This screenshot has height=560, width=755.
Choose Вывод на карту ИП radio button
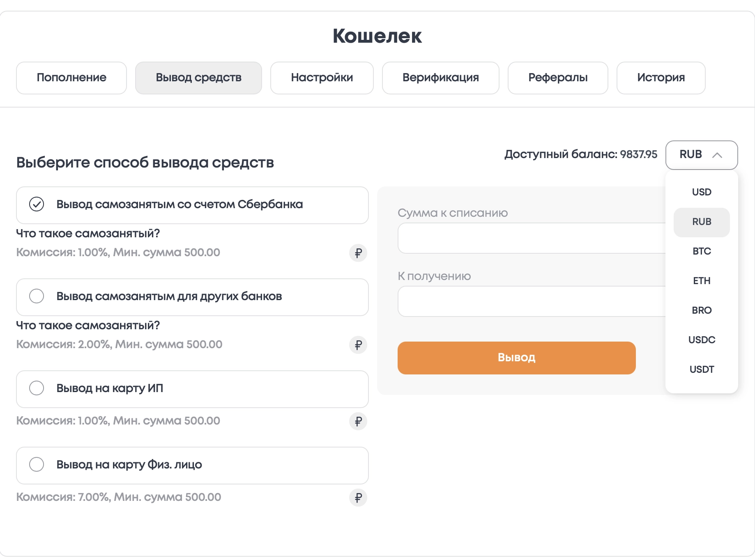tap(37, 388)
